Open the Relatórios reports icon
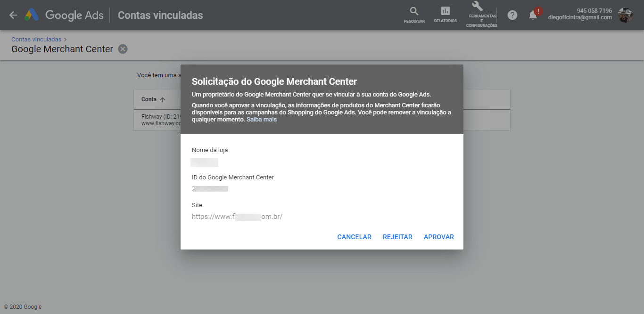Viewport: 644px width, 314px height. 446,15
